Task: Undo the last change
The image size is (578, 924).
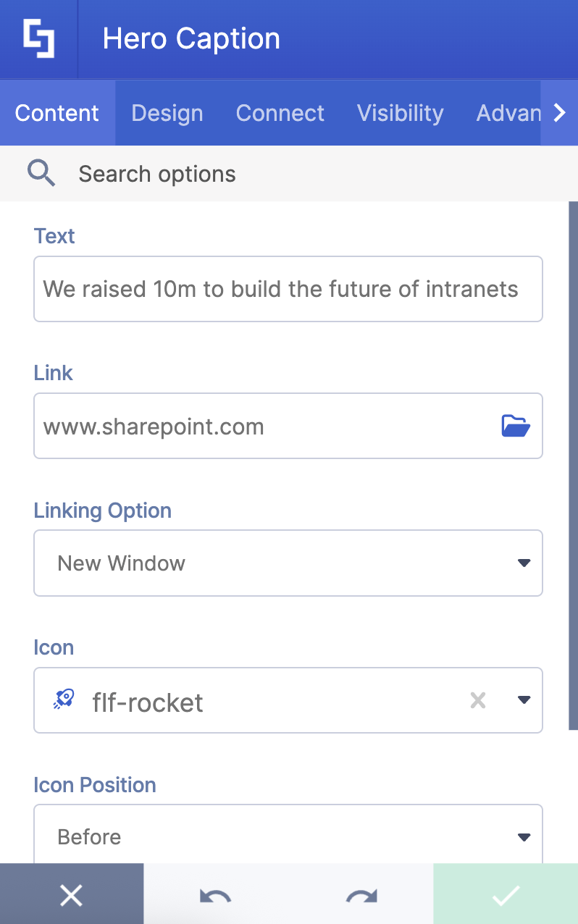Action: click(x=215, y=895)
